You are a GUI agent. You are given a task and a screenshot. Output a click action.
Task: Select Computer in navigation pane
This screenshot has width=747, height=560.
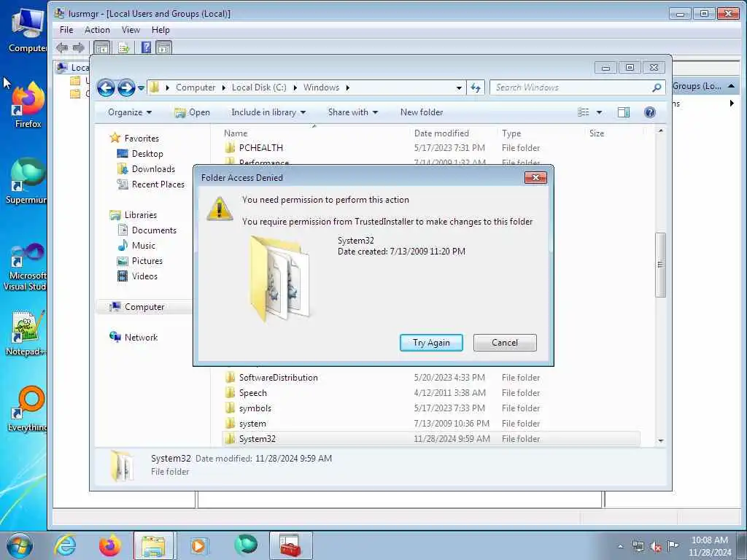144,307
